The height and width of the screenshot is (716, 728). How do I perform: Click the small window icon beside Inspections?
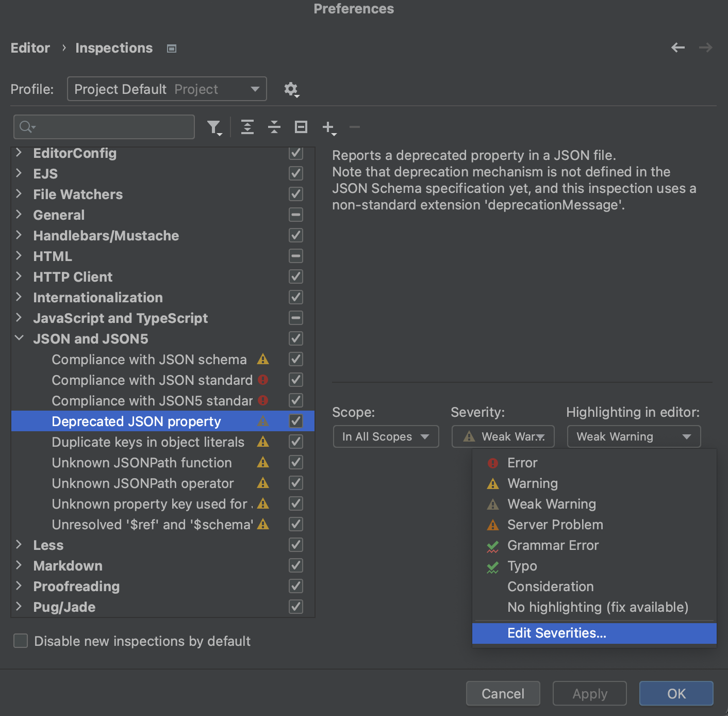click(172, 48)
